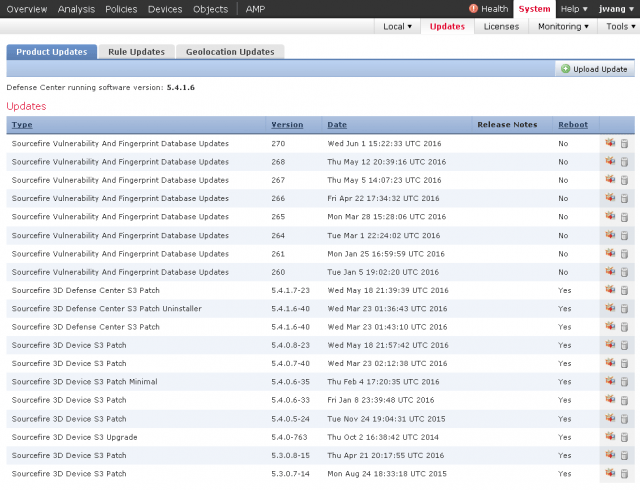
Task: Open the Licenses page
Action: coord(501,27)
